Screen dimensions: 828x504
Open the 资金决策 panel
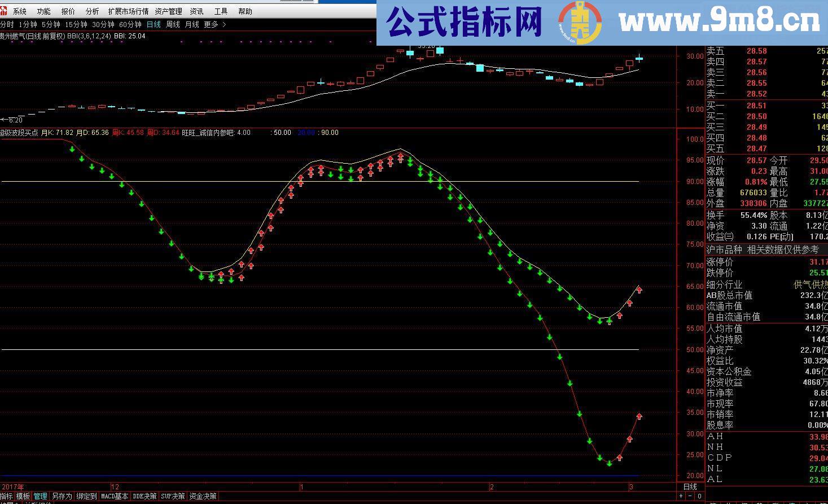point(201,496)
